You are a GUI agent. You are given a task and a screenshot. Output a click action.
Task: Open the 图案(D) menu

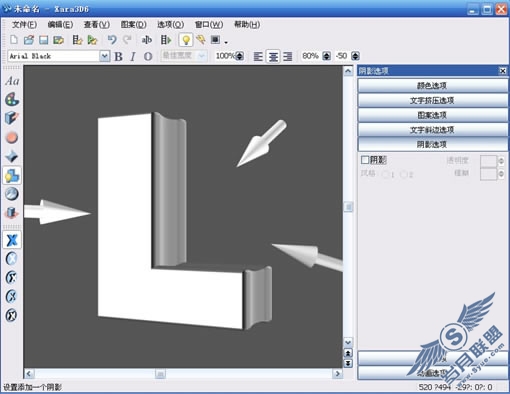pos(134,24)
